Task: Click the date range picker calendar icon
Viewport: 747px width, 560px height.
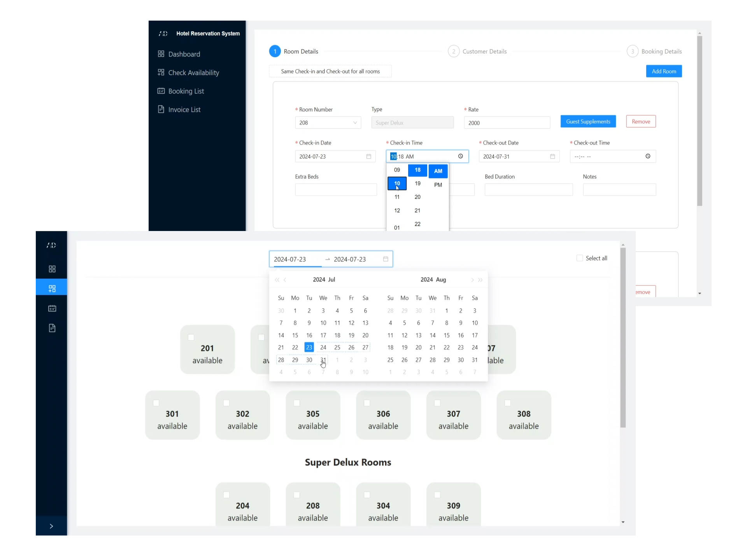Action: coord(386,259)
